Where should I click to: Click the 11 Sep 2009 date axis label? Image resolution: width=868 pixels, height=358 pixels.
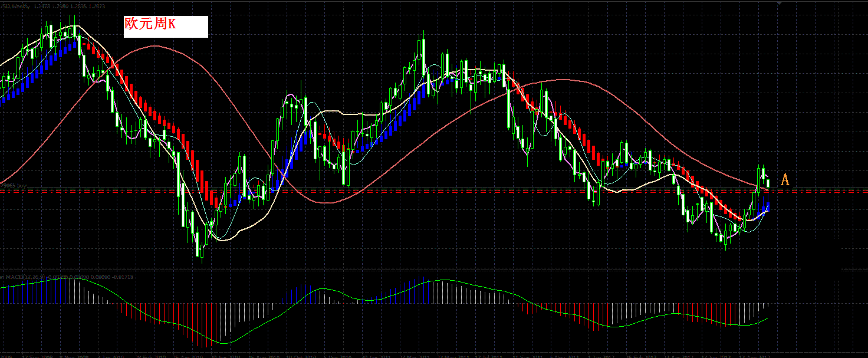pos(37,356)
